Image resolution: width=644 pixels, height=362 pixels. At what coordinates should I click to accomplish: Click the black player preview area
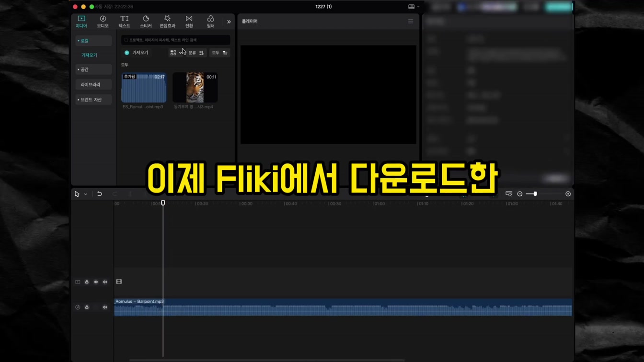coord(328,94)
